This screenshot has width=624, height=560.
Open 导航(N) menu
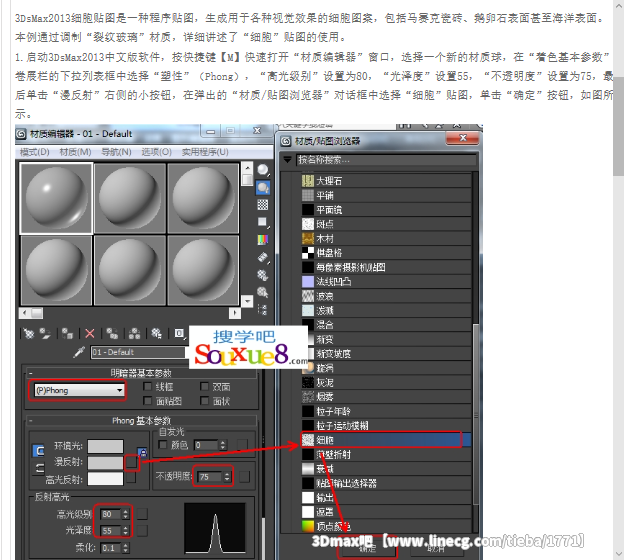(x=116, y=152)
